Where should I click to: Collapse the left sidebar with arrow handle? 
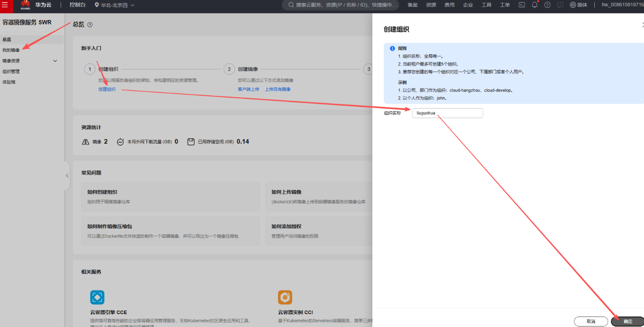click(67, 176)
